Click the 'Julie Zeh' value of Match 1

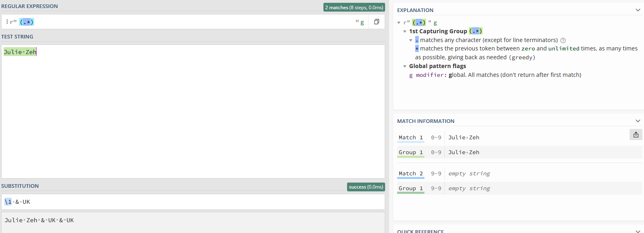pyautogui.click(x=464, y=137)
